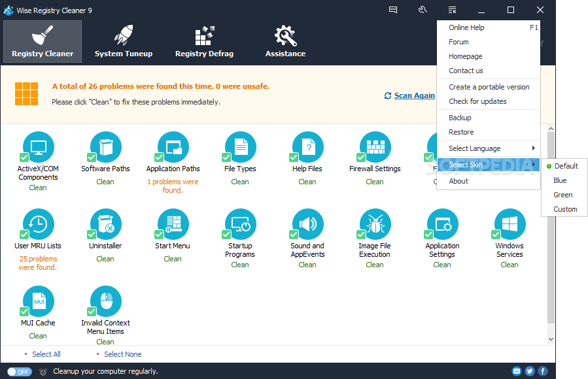Click the Scan Again link
The width and height of the screenshot is (588, 379).
point(415,95)
